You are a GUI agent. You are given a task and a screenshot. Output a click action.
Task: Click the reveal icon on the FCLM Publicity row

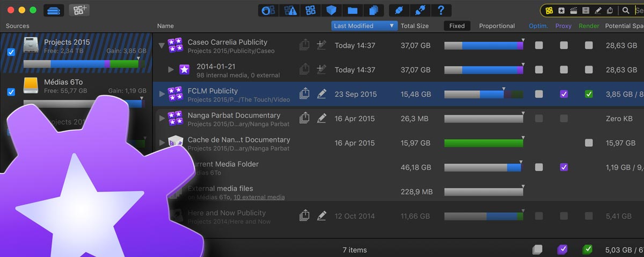click(x=304, y=94)
